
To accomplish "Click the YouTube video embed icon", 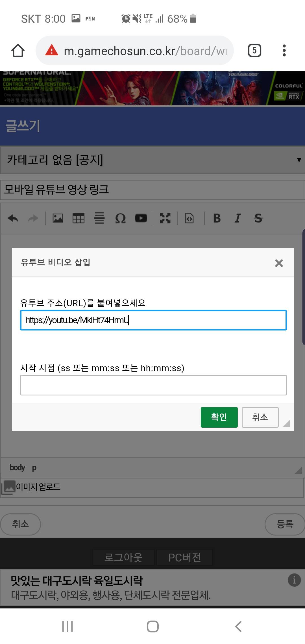I will pos(141,218).
